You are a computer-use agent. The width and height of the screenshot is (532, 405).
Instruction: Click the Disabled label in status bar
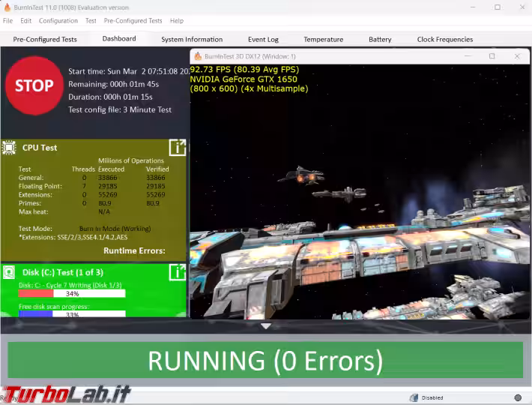(432, 397)
